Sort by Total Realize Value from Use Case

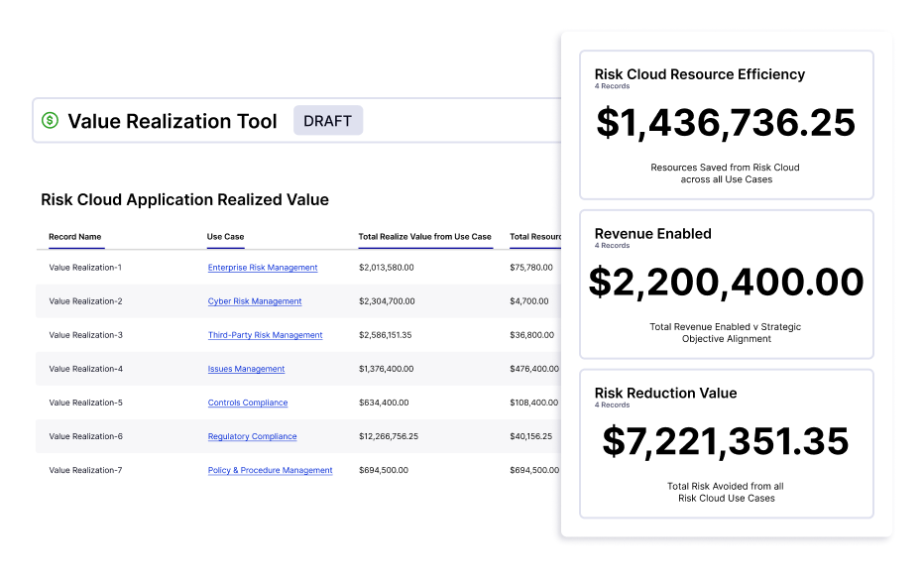click(426, 237)
